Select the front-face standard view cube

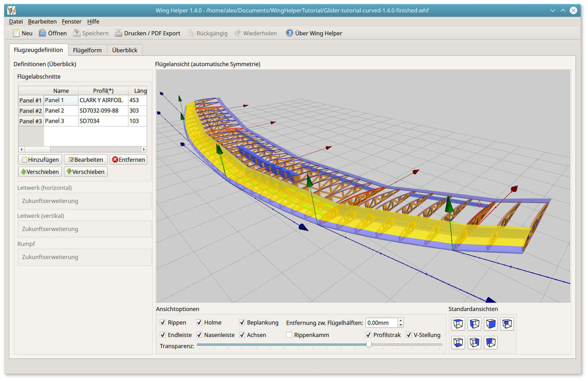pyautogui.click(x=491, y=324)
